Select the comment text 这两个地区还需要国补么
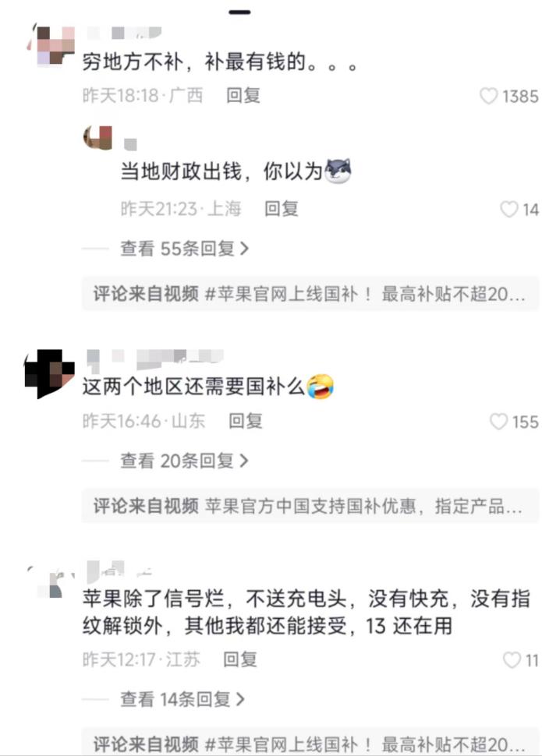 click(x=193, y=387)
